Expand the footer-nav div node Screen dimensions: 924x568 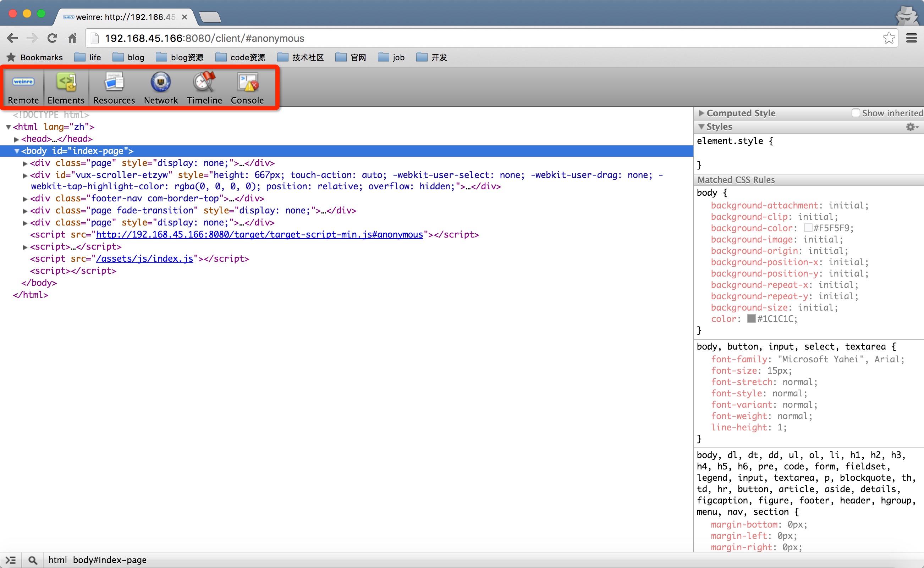tap(25, 199)
